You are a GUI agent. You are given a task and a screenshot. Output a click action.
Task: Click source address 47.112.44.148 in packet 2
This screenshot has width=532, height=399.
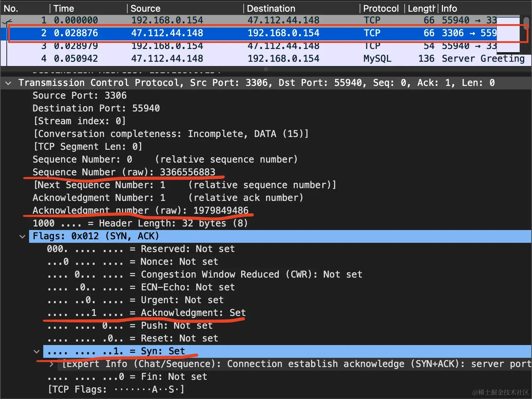[x=167, y=33]
